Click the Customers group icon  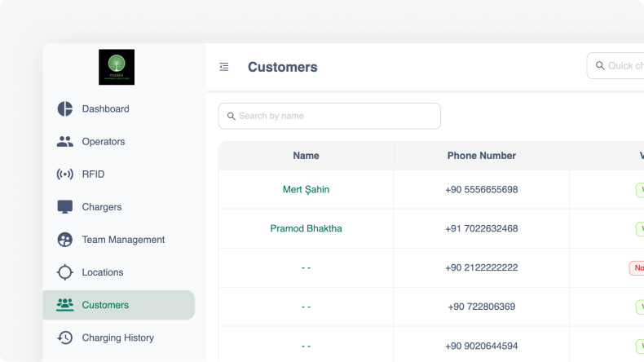pos(65,305)
